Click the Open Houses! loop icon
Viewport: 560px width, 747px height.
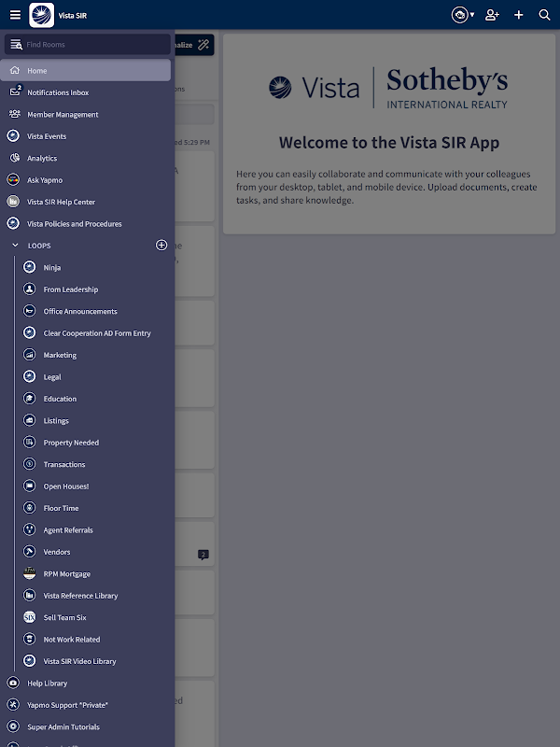[30, 486]
